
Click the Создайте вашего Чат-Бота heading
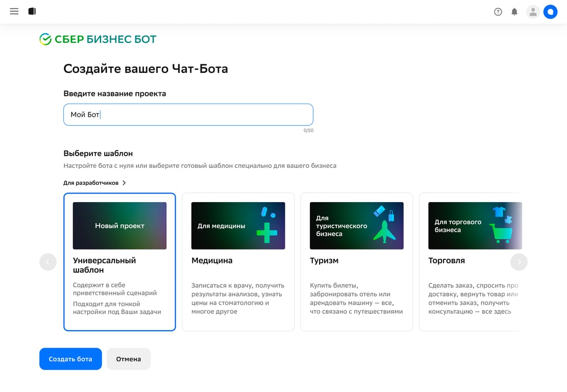click(x=146, y=69)
